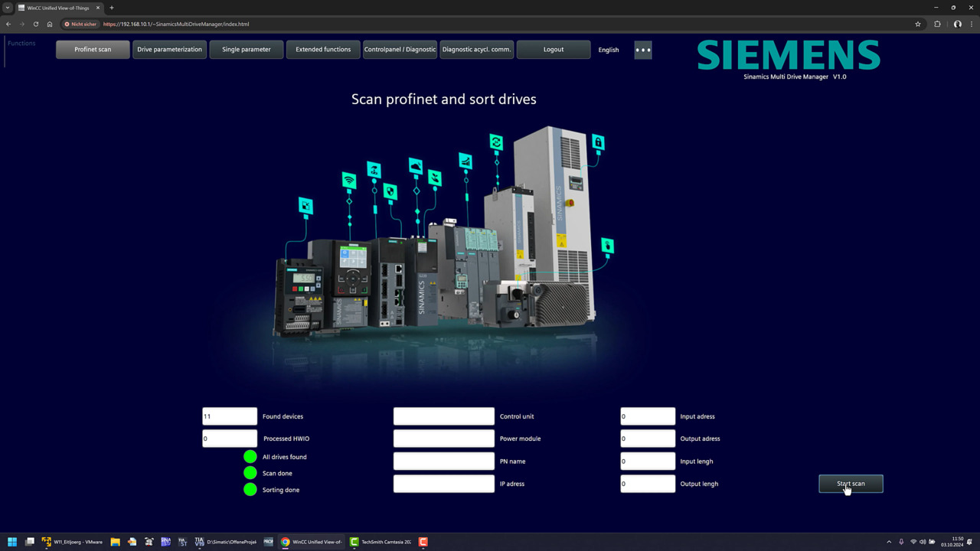Bookmark this page with the star icon
This screenshot has width=980, height=551.
coord(918,24)
